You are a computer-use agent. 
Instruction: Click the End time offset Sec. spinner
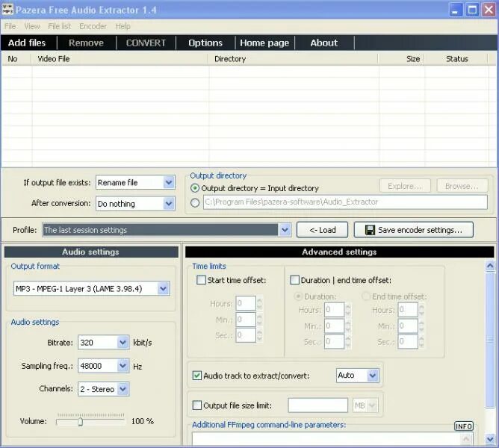tap(421, 341)
